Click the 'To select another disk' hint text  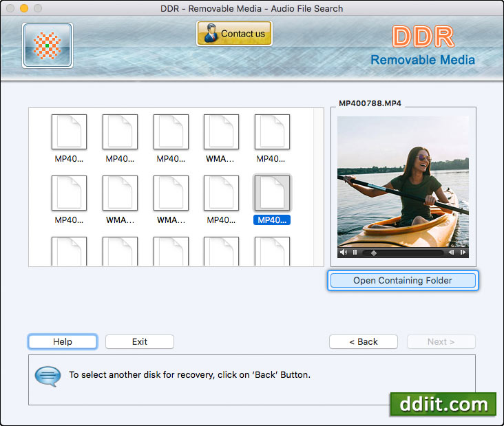[x=189, y=375]
